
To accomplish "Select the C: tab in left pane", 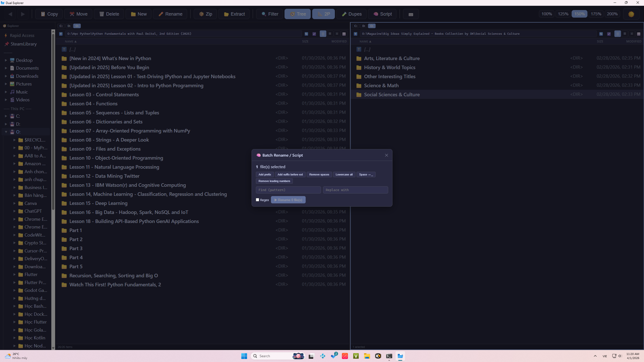I will pyautogui.click(x=61, y=26).
